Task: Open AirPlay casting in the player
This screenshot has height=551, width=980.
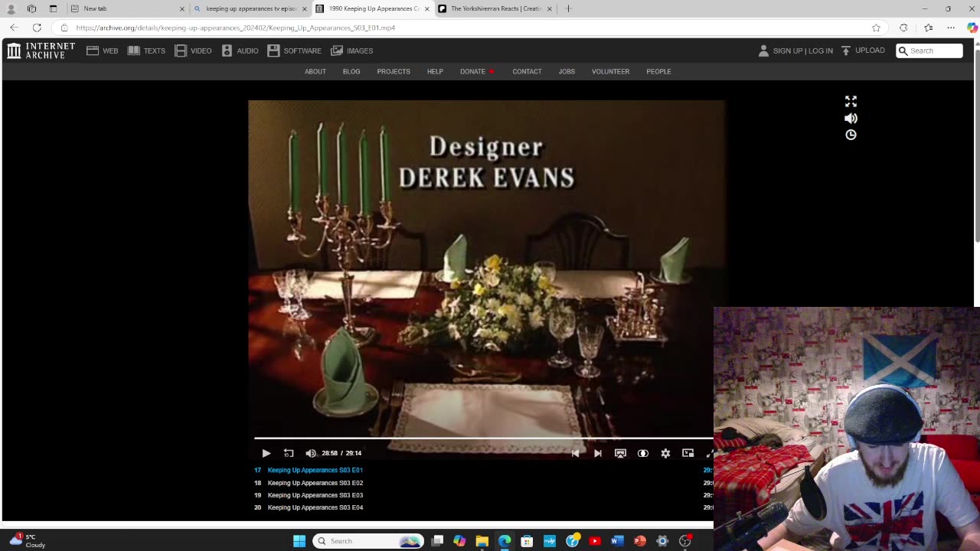Action: pyautogui.click(x=620, y=453)
